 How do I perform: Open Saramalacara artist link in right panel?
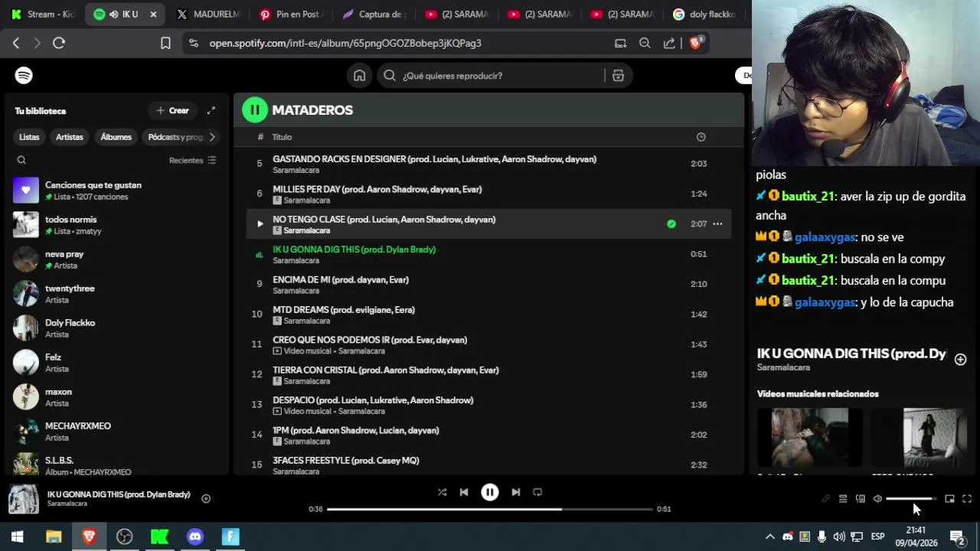(x=783, y=367)
